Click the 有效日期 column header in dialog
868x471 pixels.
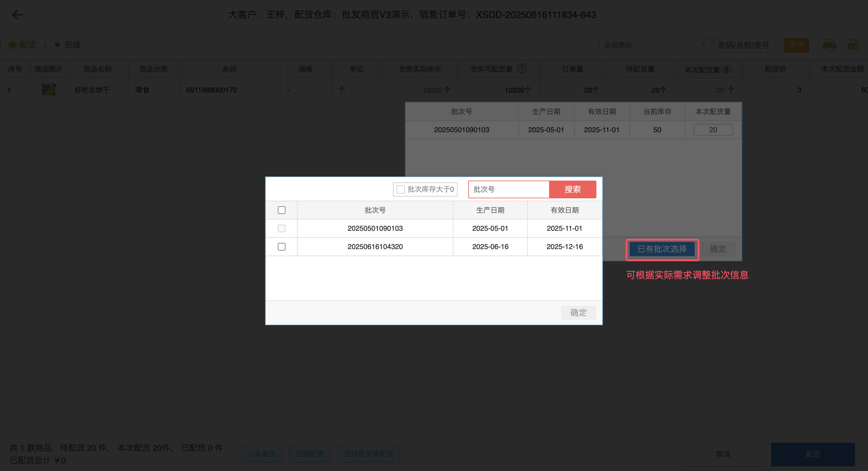(x=564, y=210)
